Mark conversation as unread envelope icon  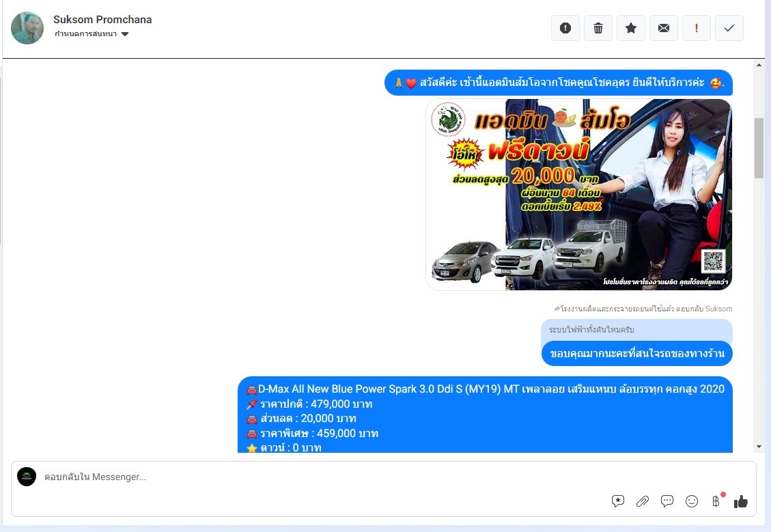click(x=664, y=28)
